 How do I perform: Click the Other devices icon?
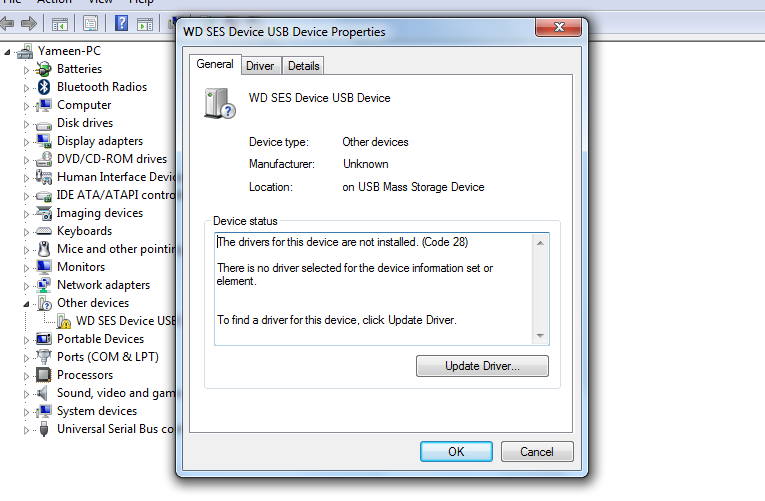(x=44, y=303)
